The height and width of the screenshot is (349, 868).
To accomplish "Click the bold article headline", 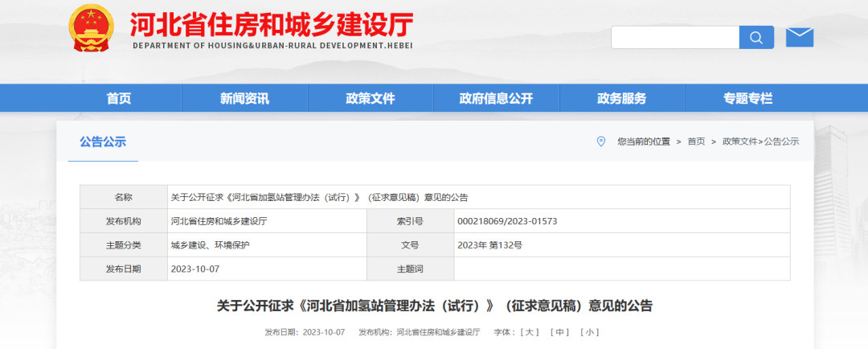I will 435,306.
